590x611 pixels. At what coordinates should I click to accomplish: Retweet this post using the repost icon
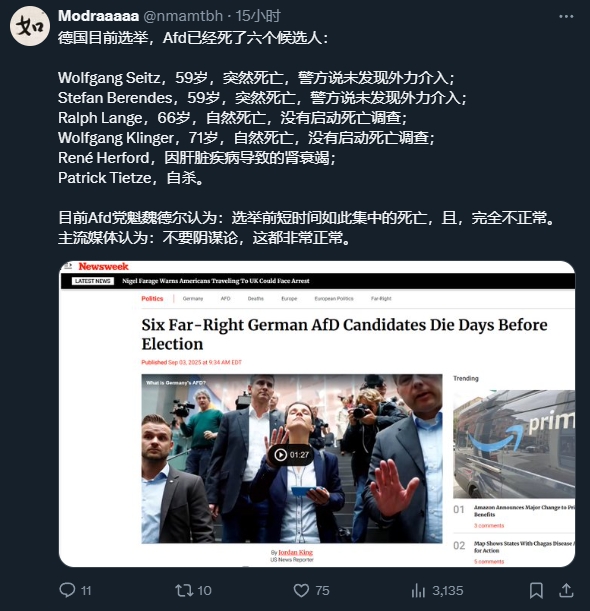click(x=184, y=590)
